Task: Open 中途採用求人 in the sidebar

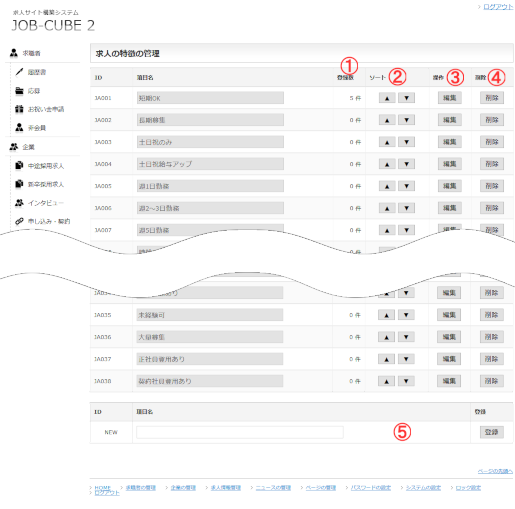Action: [x=46, y=166]
